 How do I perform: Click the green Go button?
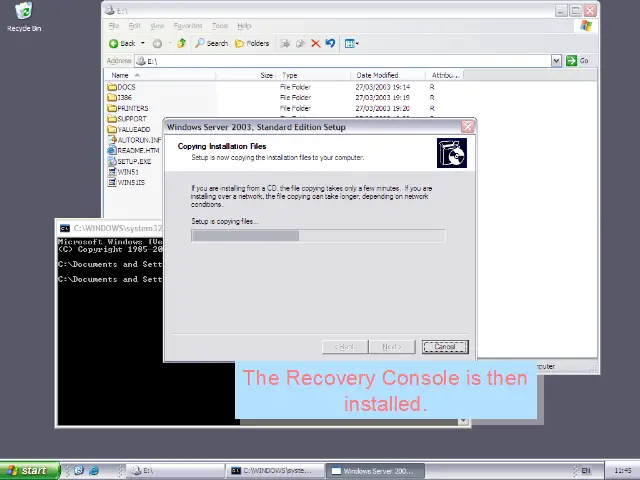tap(578, 61)
